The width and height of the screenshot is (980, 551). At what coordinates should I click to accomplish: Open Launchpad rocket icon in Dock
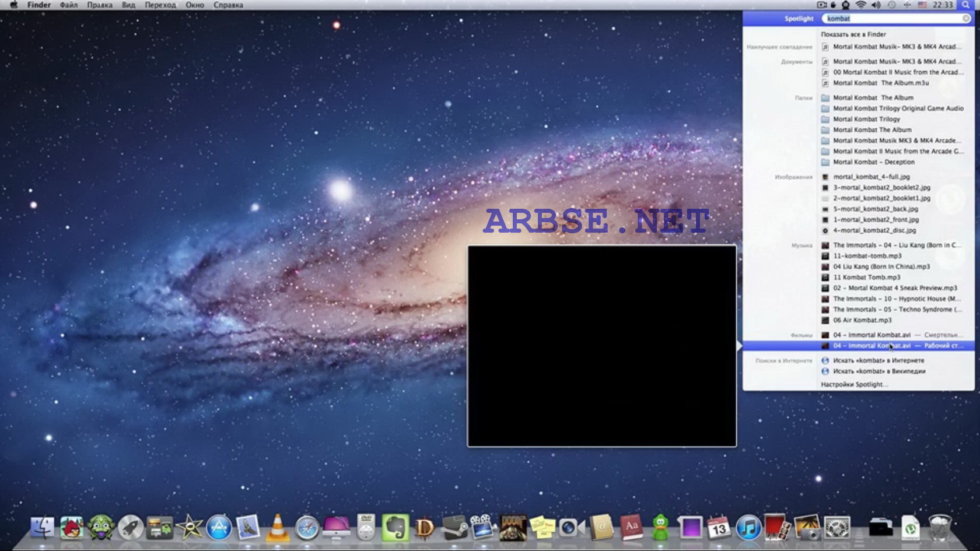[131, 528]
